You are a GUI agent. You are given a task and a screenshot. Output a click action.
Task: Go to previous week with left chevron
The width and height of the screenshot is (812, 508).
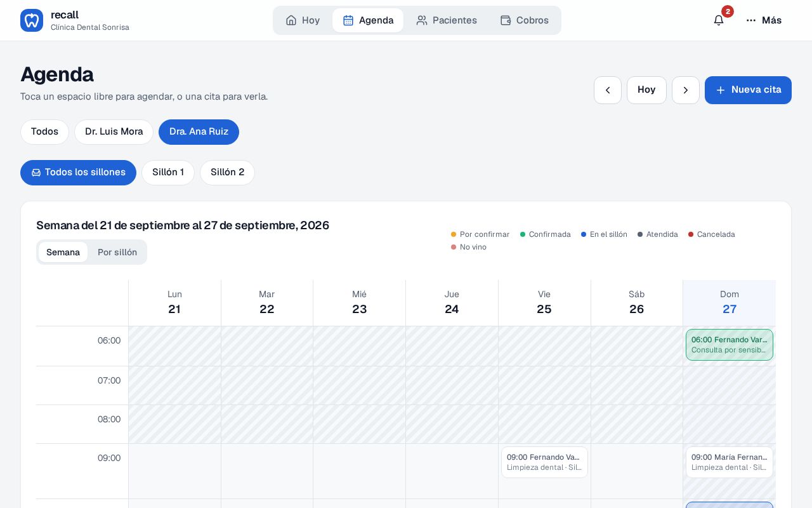608,90
